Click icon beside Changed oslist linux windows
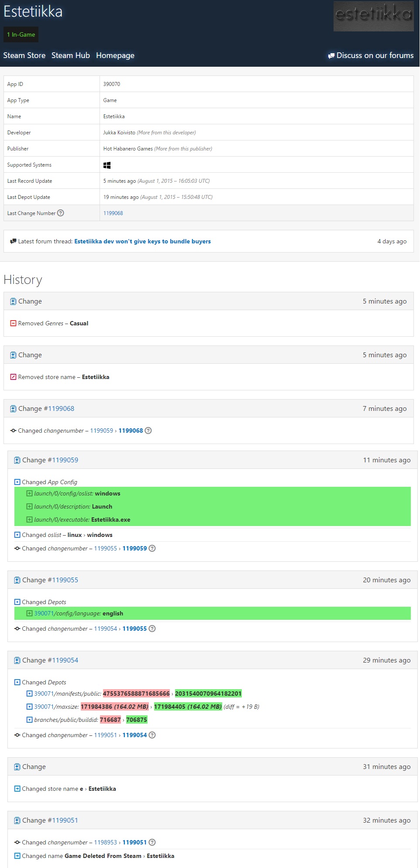This screenshot has height=868, width=420. click(17, 535)
